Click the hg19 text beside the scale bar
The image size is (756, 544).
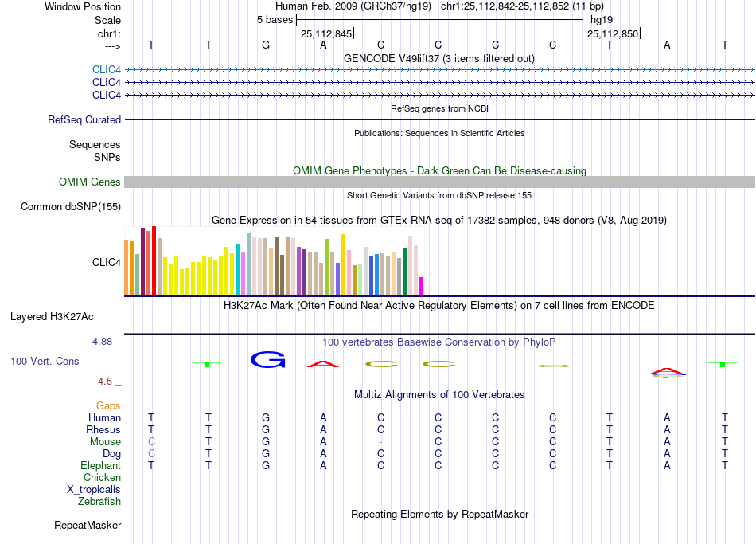pyautogui.click(x=602, y=20)
